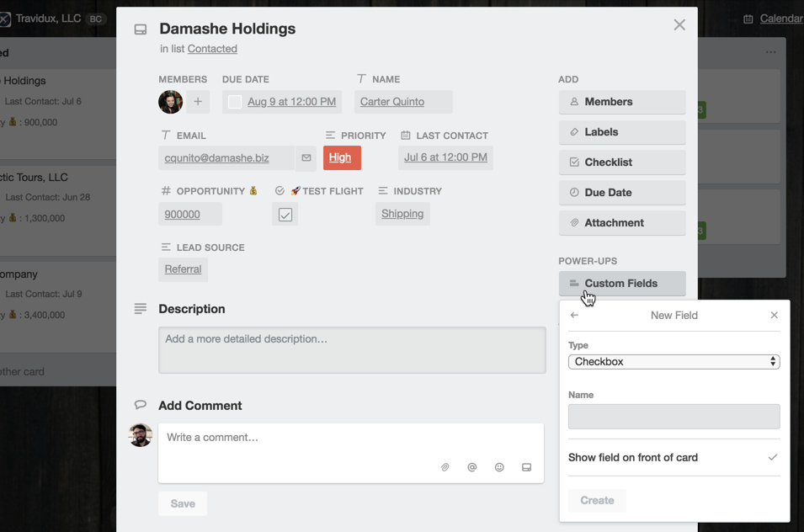This screenshot has width=804, height=532.
Task: Click the add card icon in comment box
Action: 527,467
